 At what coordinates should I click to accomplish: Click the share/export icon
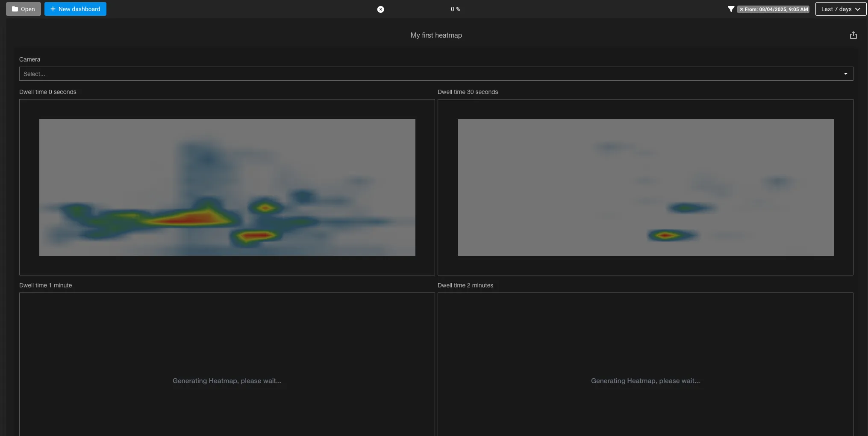(853, 35)
